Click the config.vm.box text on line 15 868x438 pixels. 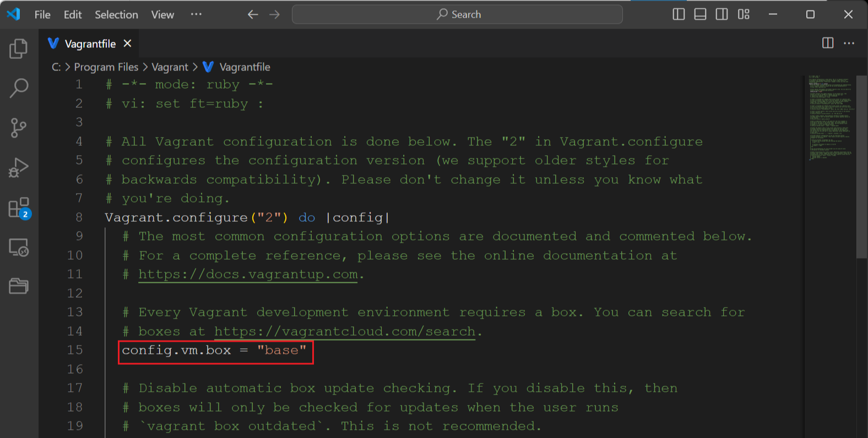[176, 351]
